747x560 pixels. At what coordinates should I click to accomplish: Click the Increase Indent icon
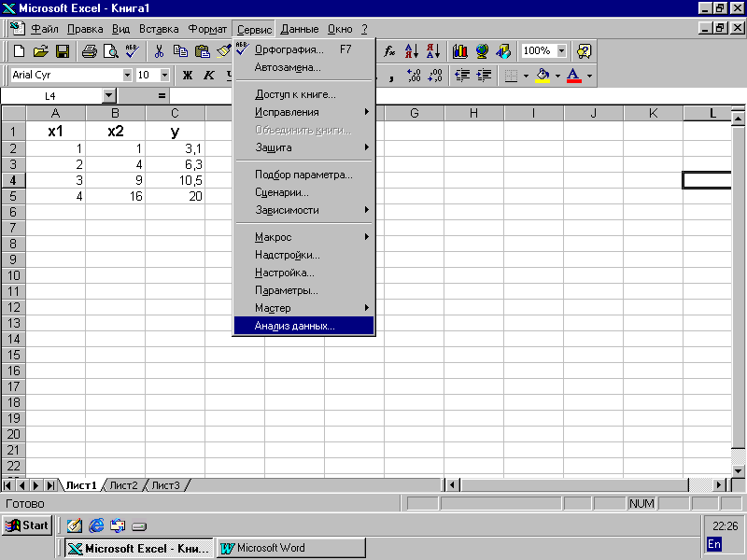[x=483, y=75]
